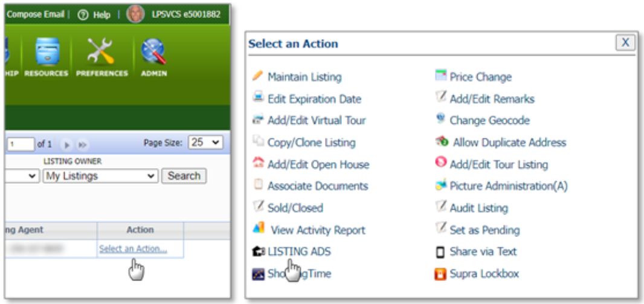Select Add/Edit Open House option
This screenshot has height=304, width=644.
[318, 164]
